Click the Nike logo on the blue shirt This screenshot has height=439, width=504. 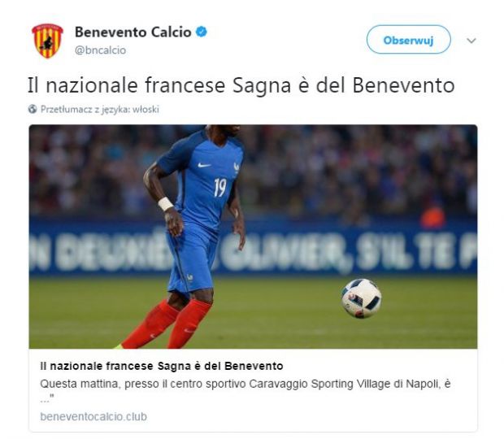tap(204, 165)
